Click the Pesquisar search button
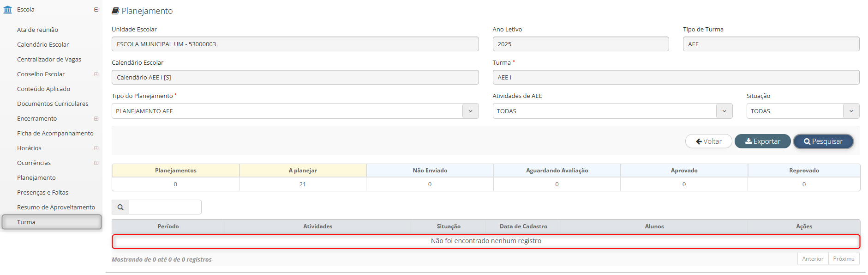 pyautogui.click(x=823, y=141)
